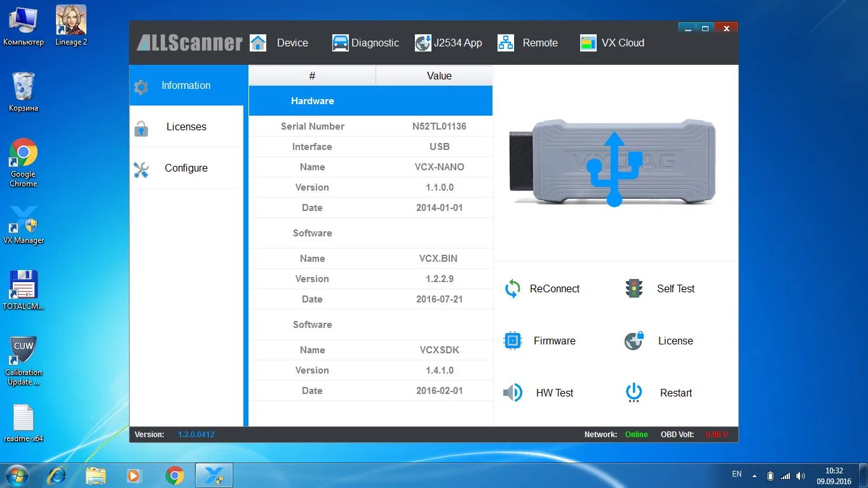Open Calibration Update desktop shortcut
This screenshot has width=868, height=488.
24,361
